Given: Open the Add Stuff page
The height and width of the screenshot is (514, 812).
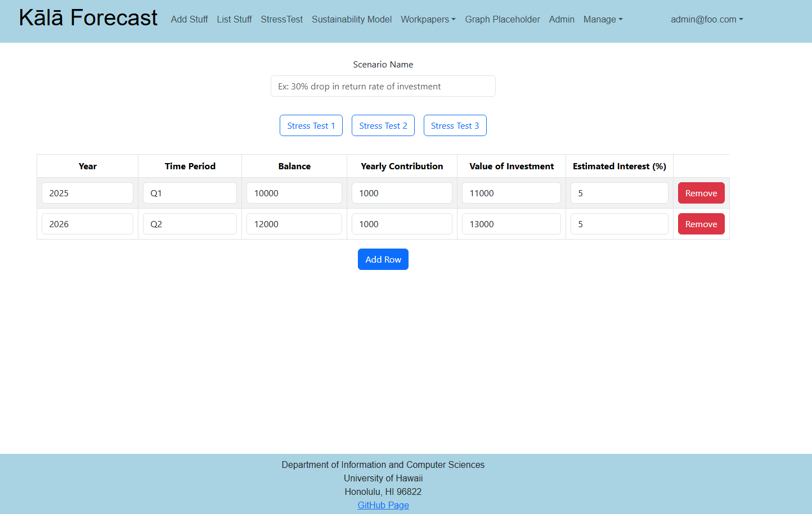Looking at the screenshot, I should (189, 19).
